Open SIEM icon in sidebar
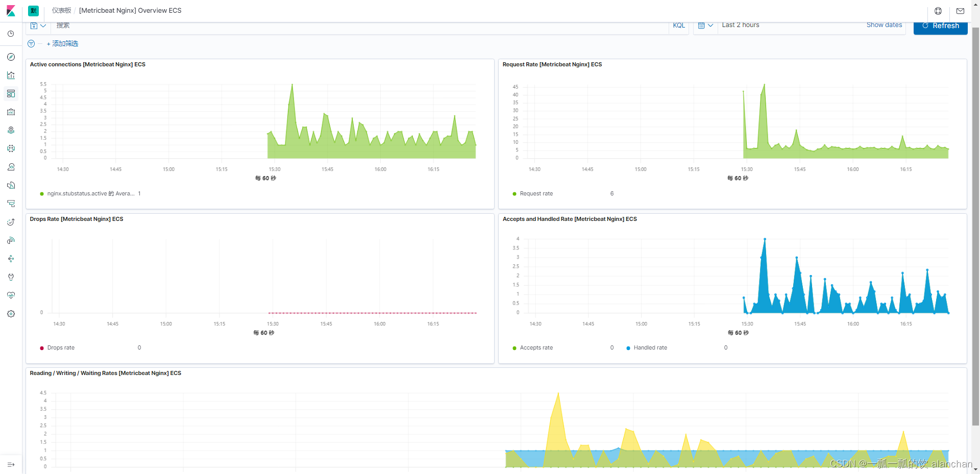This screenshot has width=980, height=474. pos(11,241)
